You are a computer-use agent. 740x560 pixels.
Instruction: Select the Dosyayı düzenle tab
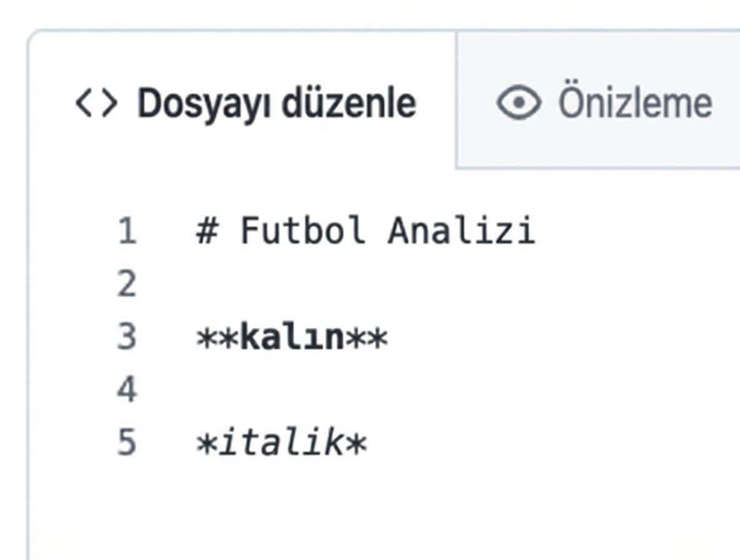point(247,102)
